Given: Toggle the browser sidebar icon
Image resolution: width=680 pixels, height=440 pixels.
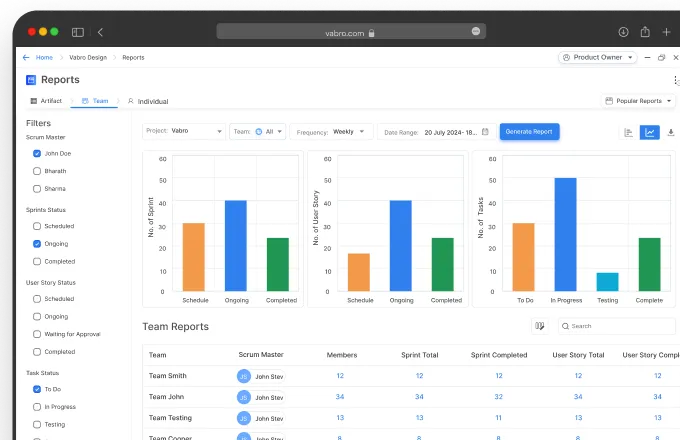Looking at the screenshot, I should (x=78, y=32).
